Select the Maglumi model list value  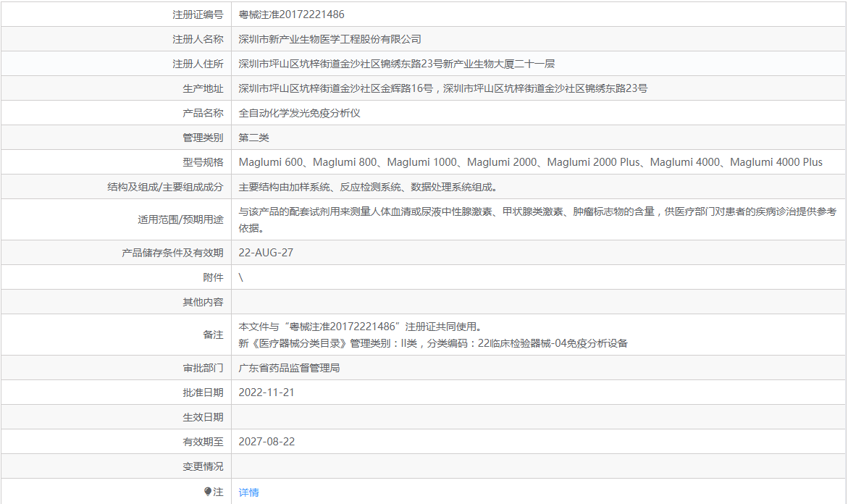point(531,162)
